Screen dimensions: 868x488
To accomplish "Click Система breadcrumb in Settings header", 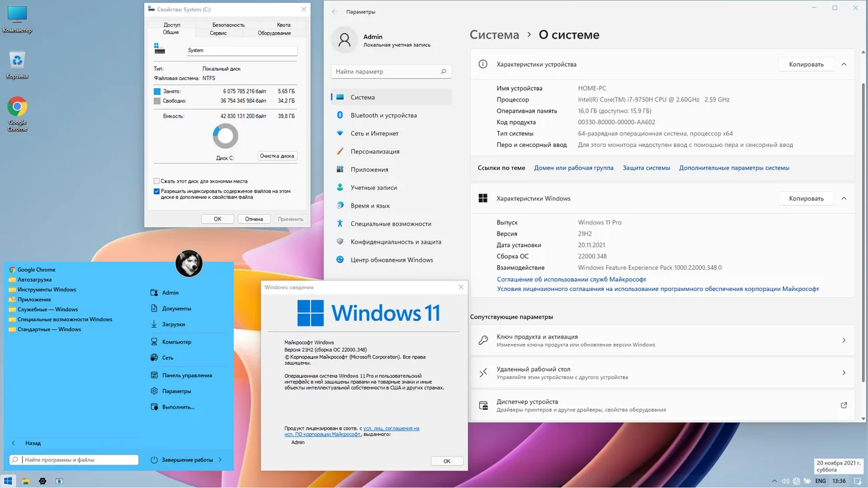I will pyautogui.click(x=494, y=35).
